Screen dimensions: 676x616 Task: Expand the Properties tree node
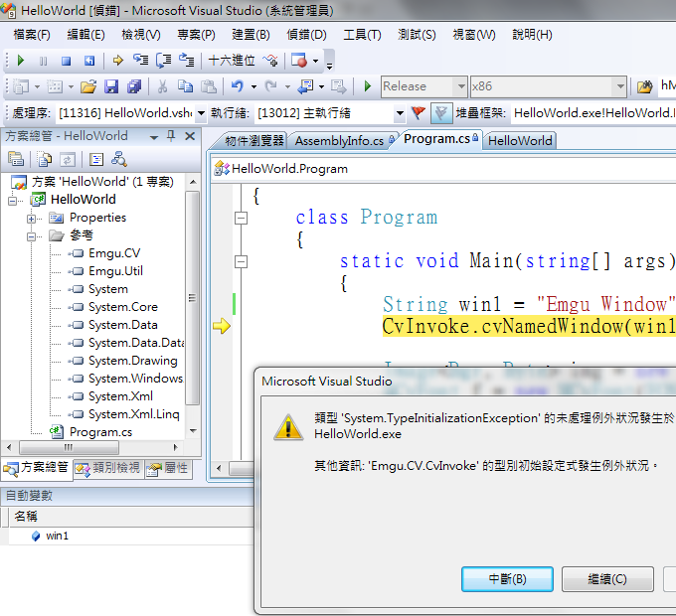pyautogui.click(x=31, y=219)
